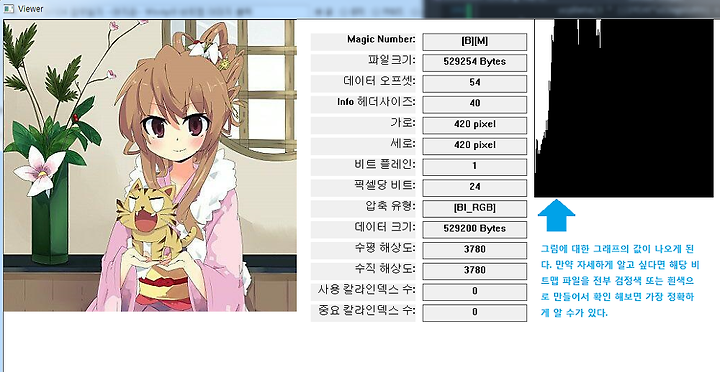Viewport: 720px width, 372px height.
Task: Click the 중요 칼라인덱스 수 value field
Action: pyautogui.click(x=474, y=312)
